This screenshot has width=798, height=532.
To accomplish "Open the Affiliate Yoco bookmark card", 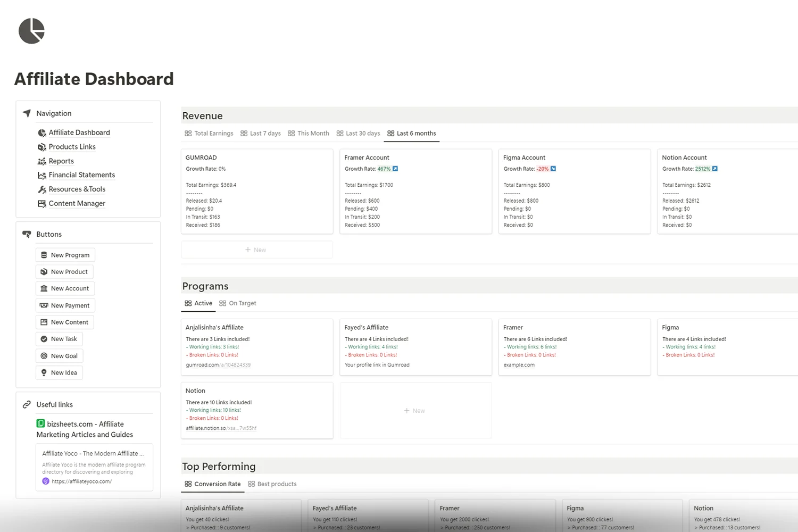I will [x=94, y=467].
